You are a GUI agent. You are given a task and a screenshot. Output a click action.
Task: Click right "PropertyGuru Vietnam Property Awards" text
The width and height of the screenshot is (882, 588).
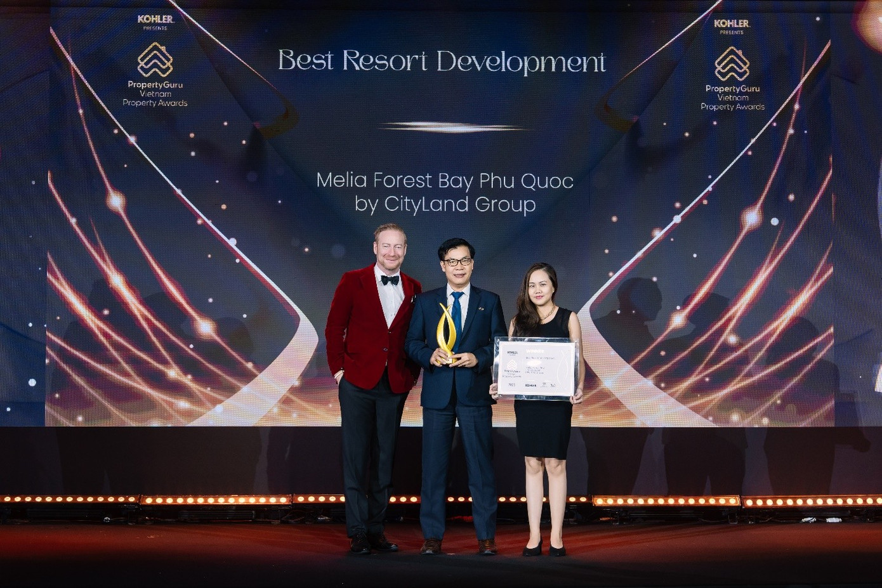tap(732, 98)
